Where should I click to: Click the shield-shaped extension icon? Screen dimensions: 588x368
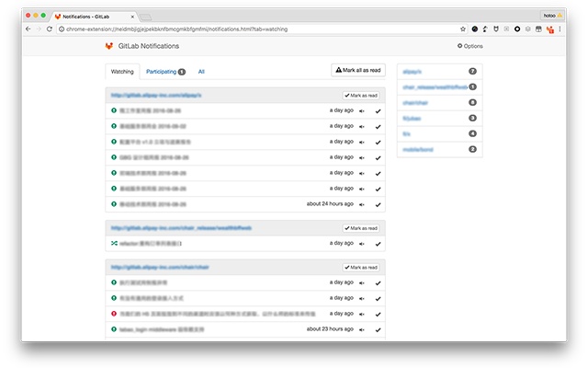coord(496,29)
